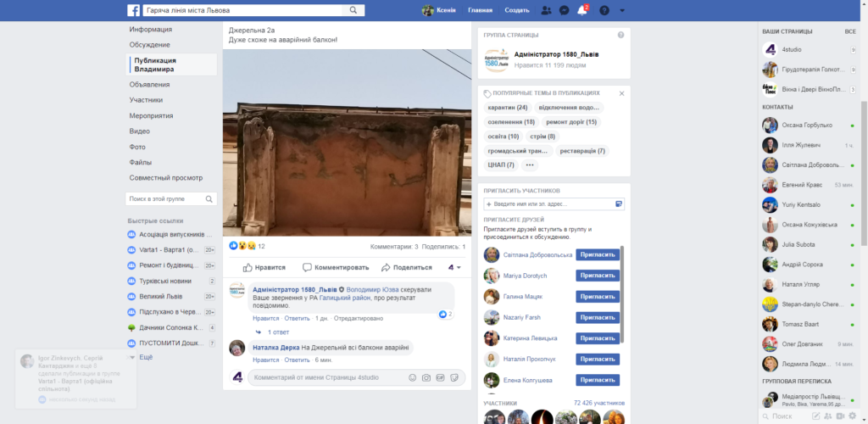Viewport: 868px width, 424px height.
Task: Close the popular topics panel
Action: coord(621,92)
